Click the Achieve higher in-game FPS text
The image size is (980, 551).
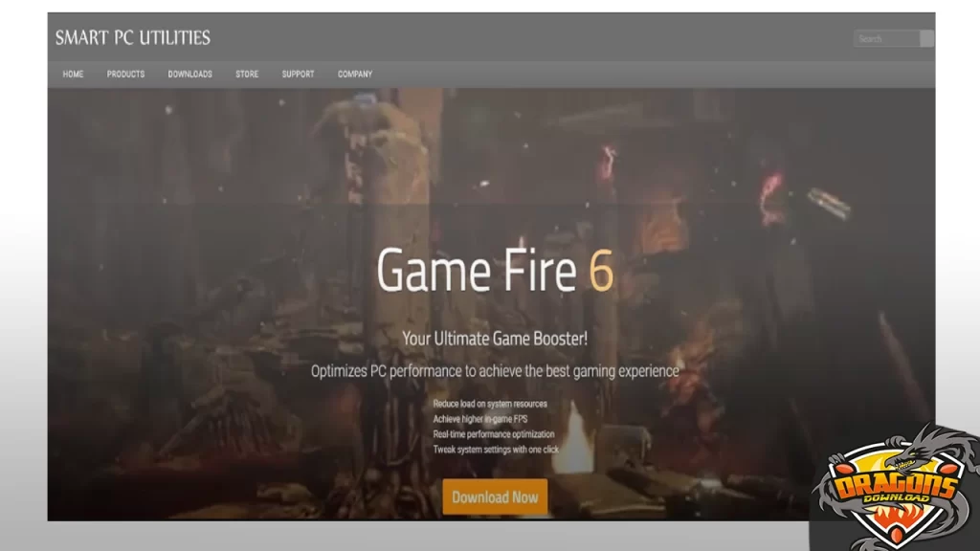click(x=481, y=419)
